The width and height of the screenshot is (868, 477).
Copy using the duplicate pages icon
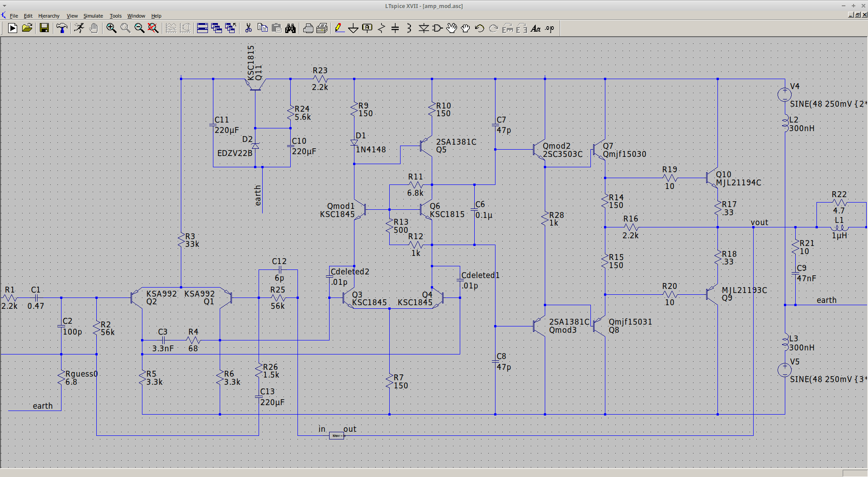[262, 28]
